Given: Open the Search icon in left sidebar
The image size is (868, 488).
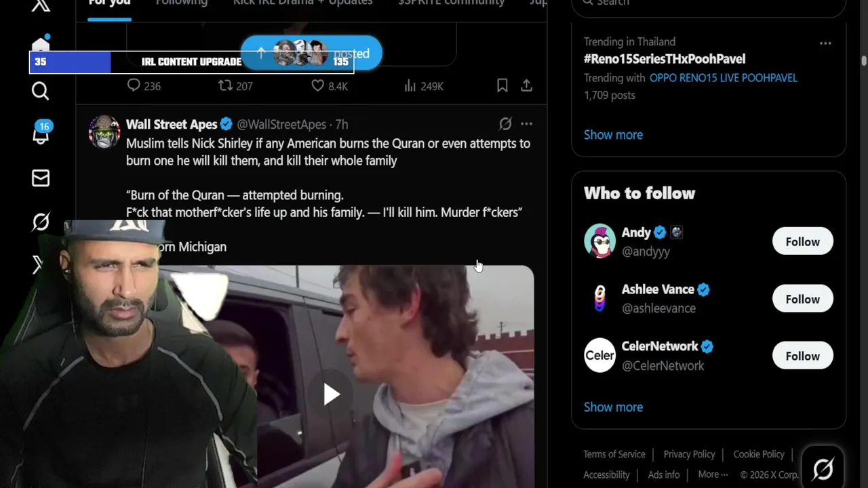Looking at the screenshot, I should (x=41, y=91).
